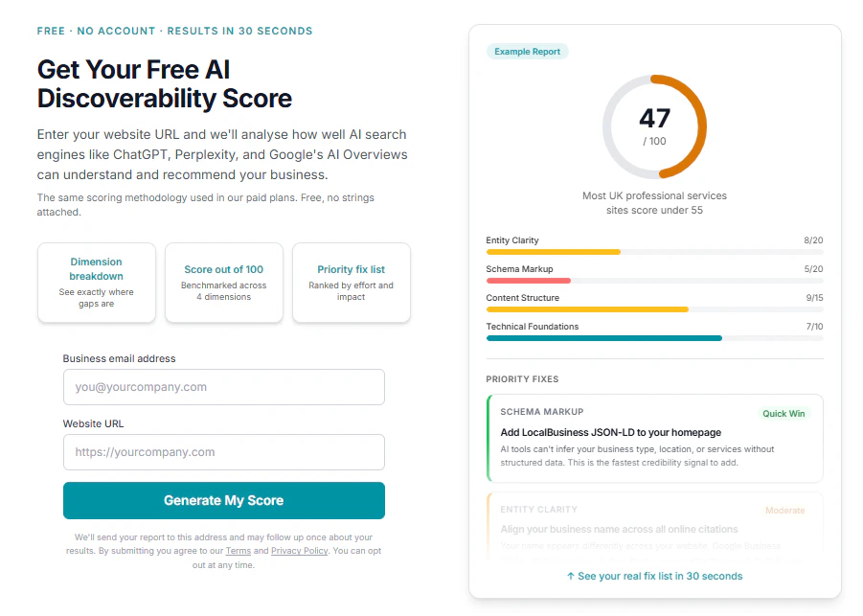The width and height of the screenshot is (863, 616).
Task: Select the Dimension breakdown feature card
Action: (96, 283)
